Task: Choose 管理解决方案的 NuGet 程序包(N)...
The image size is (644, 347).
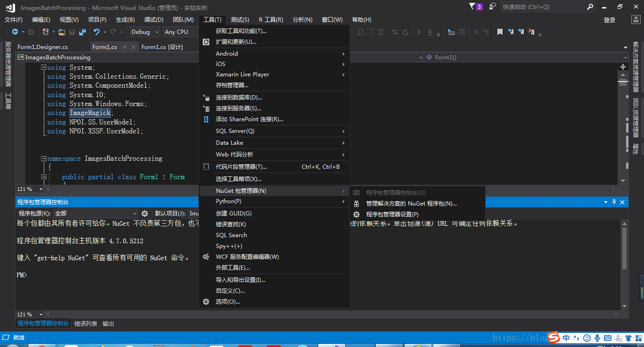Action: pos(417,204)
